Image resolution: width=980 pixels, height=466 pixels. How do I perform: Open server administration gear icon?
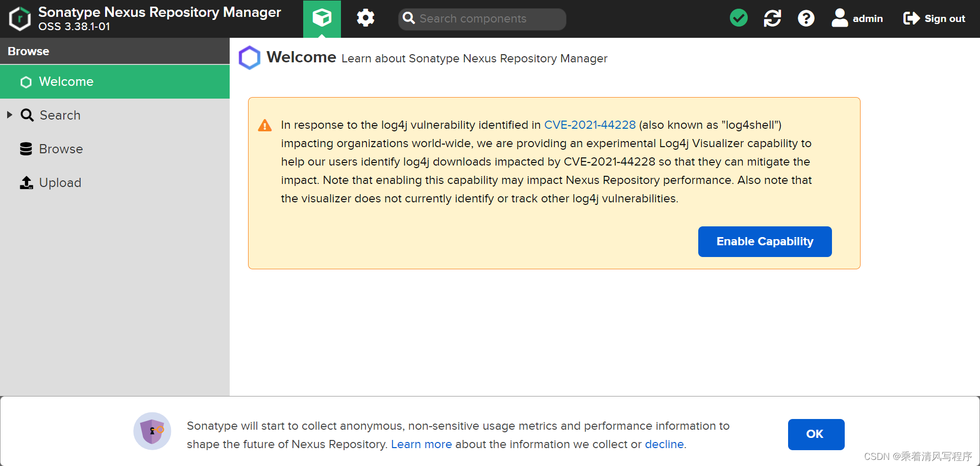pos(365,18)
